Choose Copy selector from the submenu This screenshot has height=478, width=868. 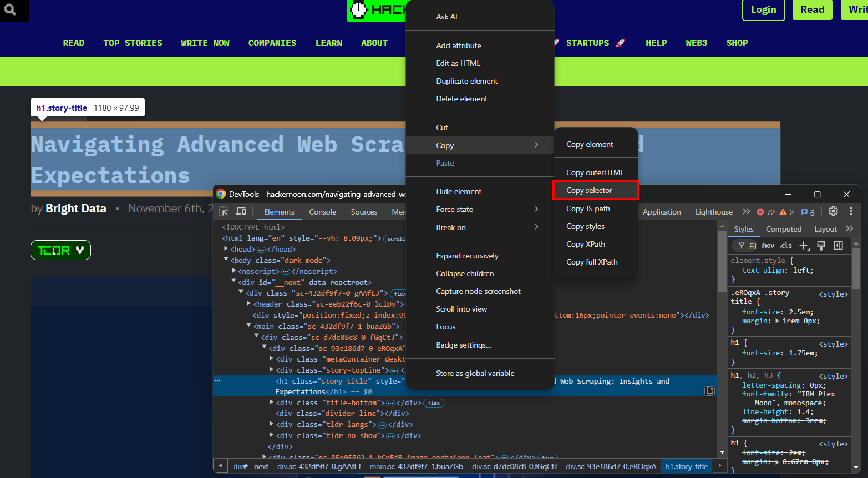coord(590,190)
